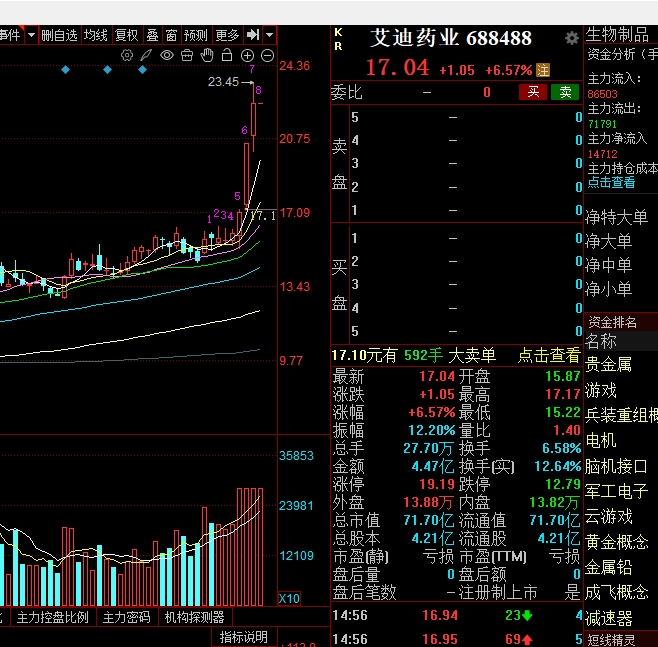
Task: Open the toolbox icon
Action: (x=187, y=55)
